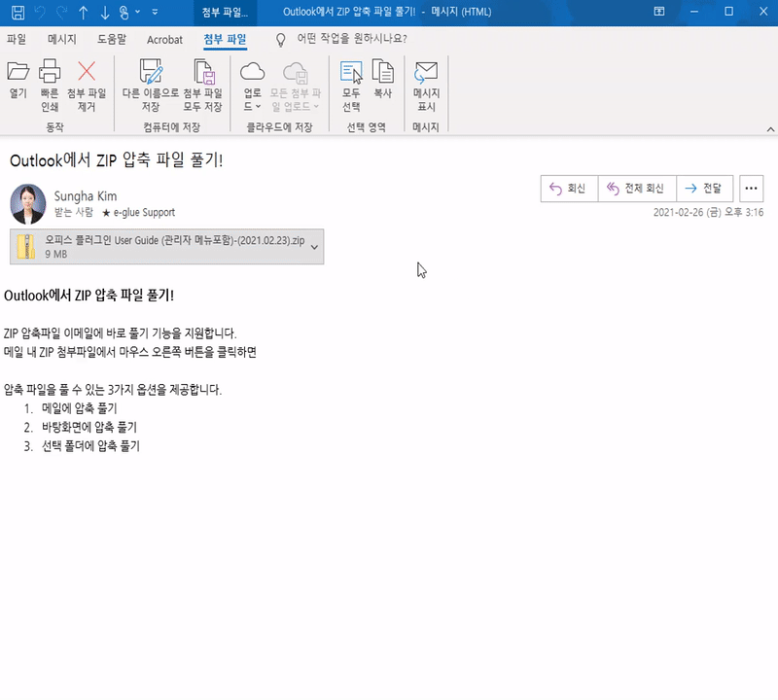Select the 첨부 파일 ribbon tab
Viewport: 778px width, 700px height.
[x=226, y=39]
